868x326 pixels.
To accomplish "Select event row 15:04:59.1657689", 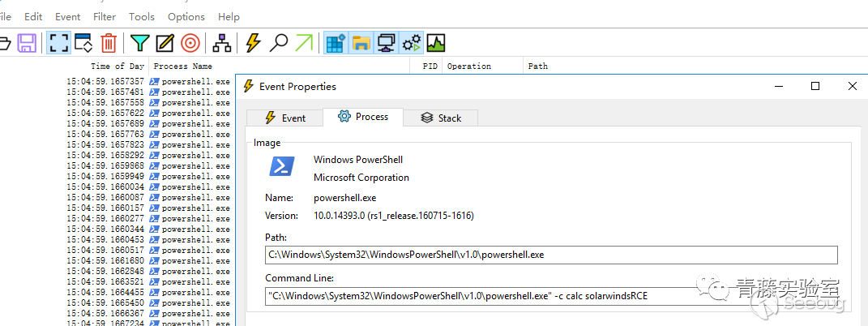I will click(x=148, y=123).
